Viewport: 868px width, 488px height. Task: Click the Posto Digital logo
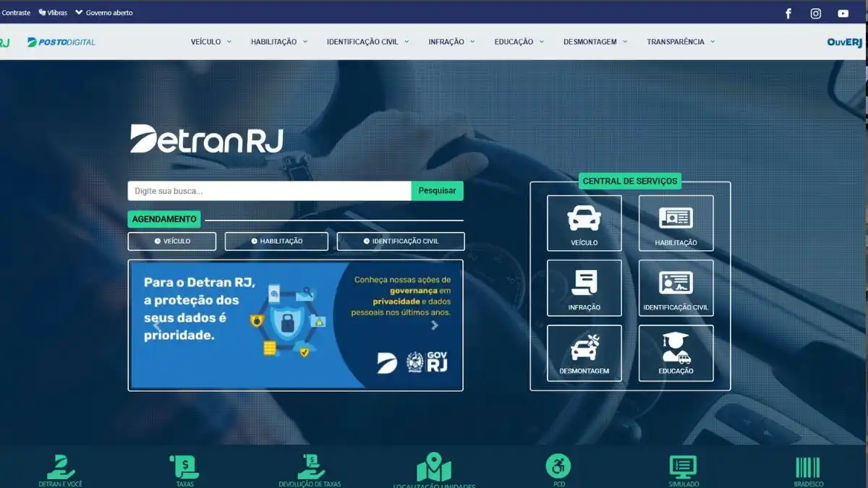tap(61, 42)
